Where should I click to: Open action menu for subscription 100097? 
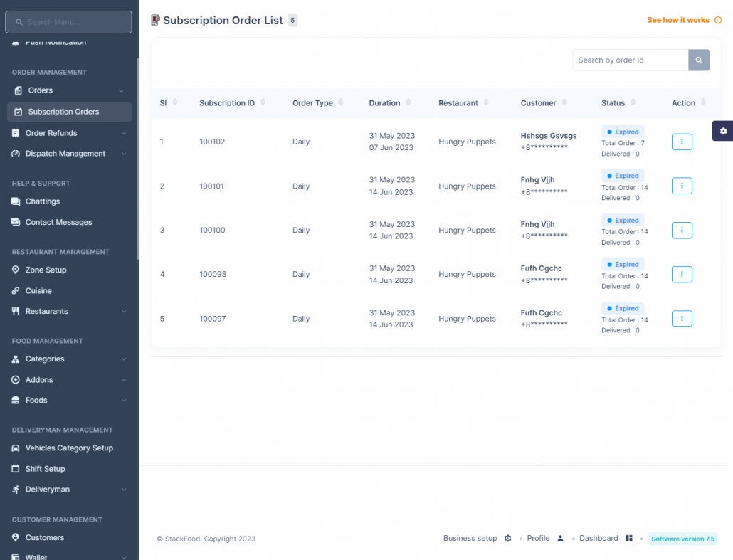pos(682,319)
